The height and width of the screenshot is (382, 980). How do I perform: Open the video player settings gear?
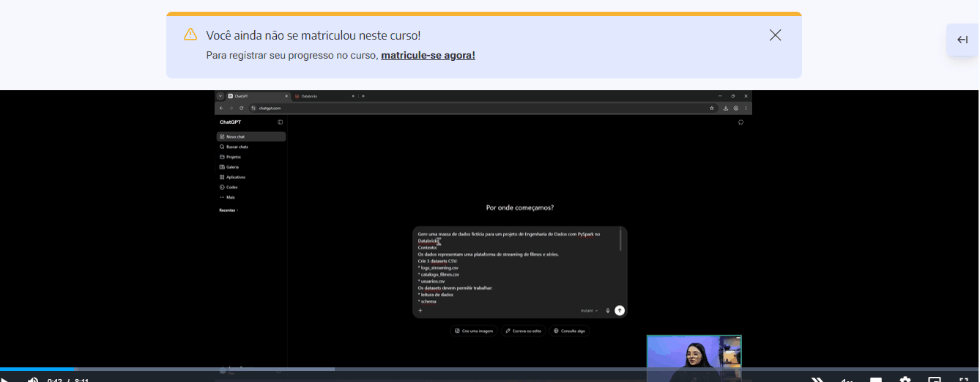pyautogui.click(x=905, y=380)
